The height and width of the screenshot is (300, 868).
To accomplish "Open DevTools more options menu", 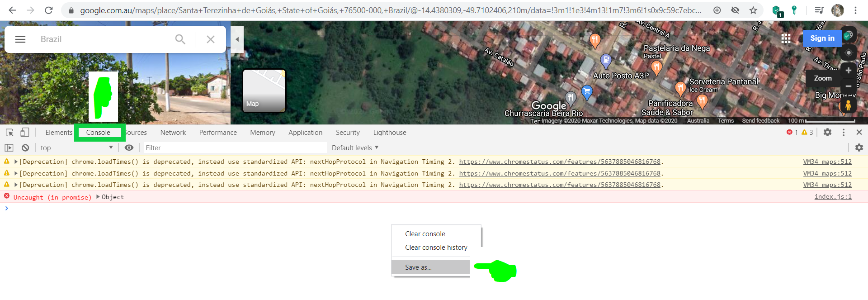I will (844, 132).
